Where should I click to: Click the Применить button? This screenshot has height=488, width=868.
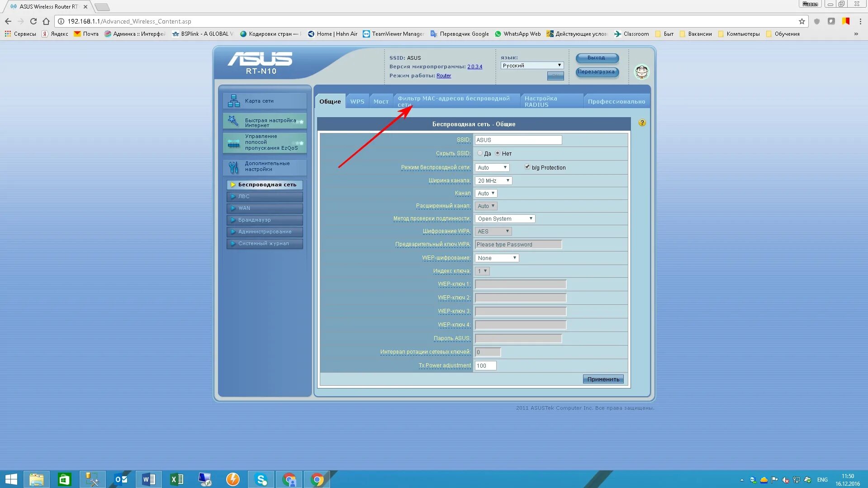[603, 379]
